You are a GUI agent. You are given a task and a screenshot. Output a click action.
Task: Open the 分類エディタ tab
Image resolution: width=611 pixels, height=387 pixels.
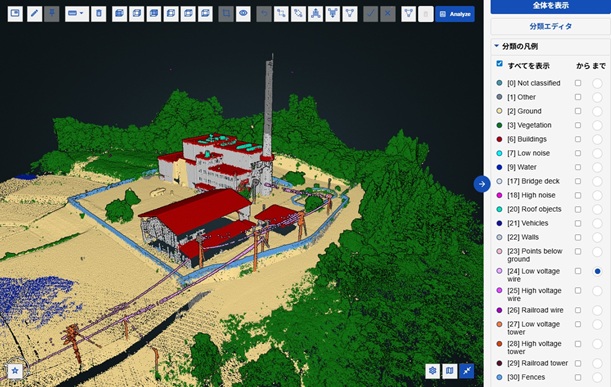[x=551, y=27]
